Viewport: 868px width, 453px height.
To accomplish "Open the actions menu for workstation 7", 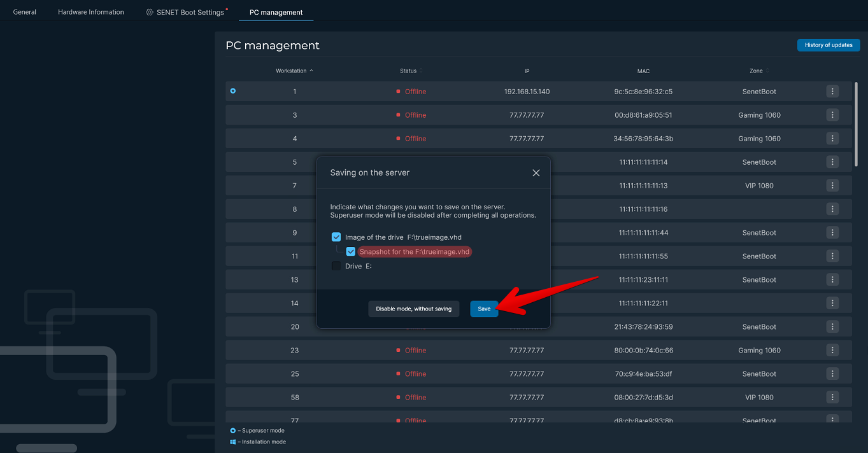I will (832, 186).
